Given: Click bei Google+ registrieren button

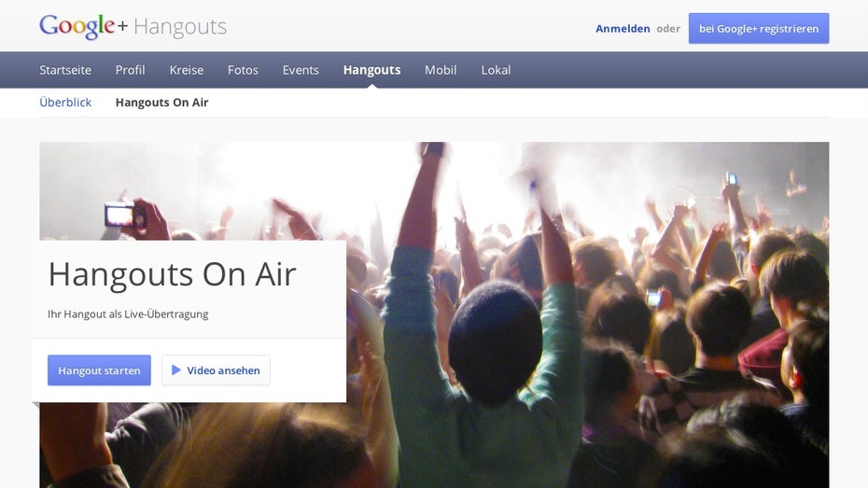Looking at the screenshot, I should pyautogui.click(x=759, y=28).
